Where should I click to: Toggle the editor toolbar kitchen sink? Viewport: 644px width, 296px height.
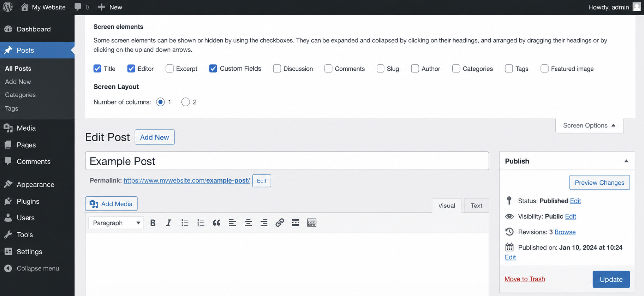pos(312,223)
